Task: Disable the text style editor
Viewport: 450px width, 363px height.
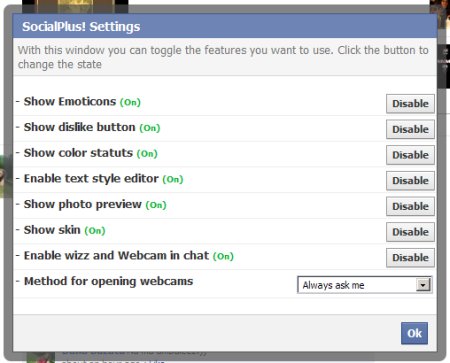Action: pyautogui.click(x=410, y=181)
